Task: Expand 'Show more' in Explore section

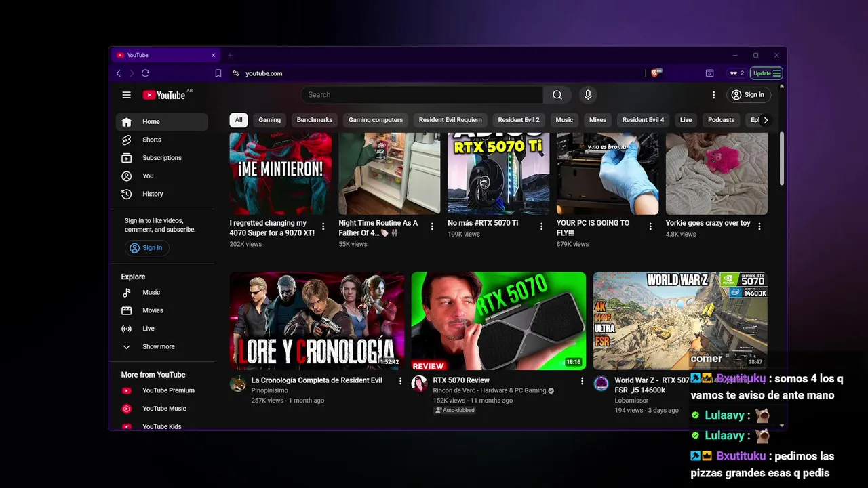Action: coord(162,347)
